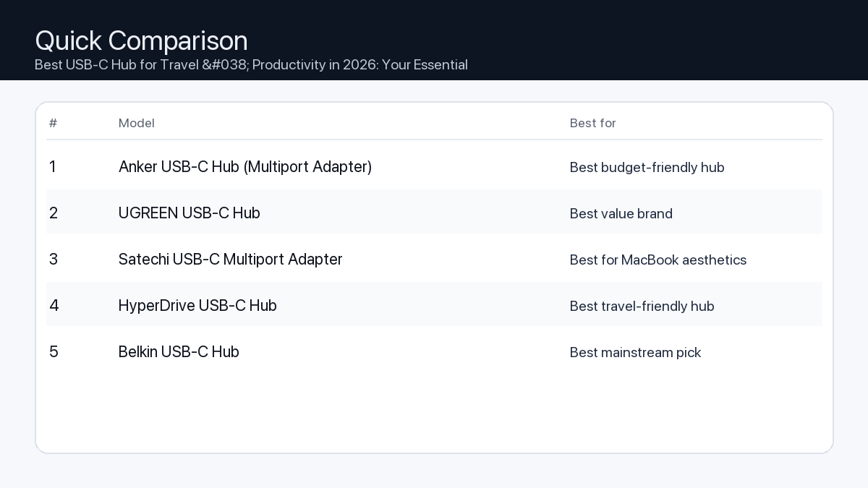Screen dimensions: 868x488
Task: Open Anker USB-C Hub (Multiport Adapter) entry
Action: pos(245,167)
